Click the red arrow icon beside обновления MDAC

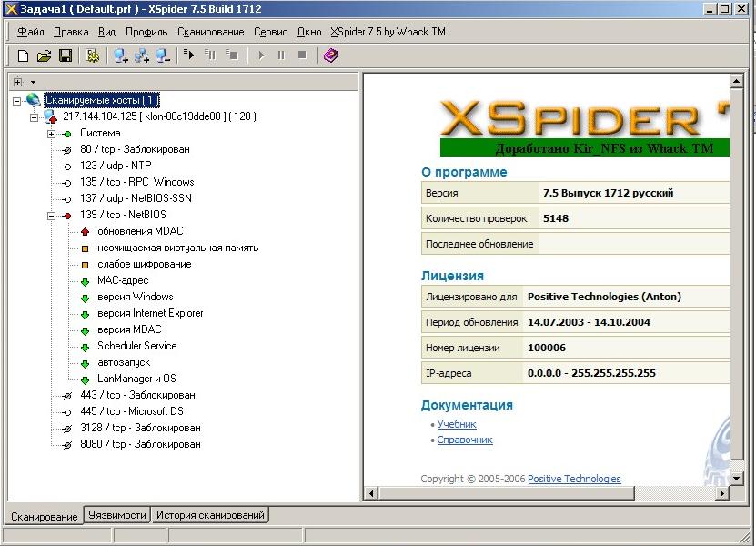[x=86, y=232]
